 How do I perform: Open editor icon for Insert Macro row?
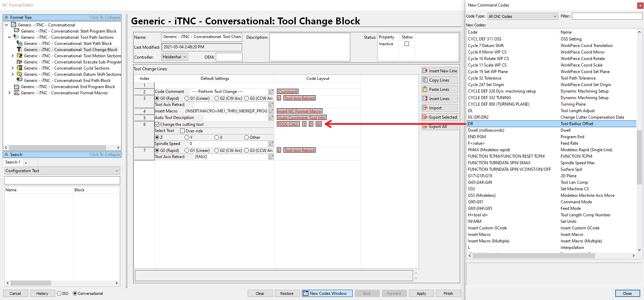[x=271, y=111]
